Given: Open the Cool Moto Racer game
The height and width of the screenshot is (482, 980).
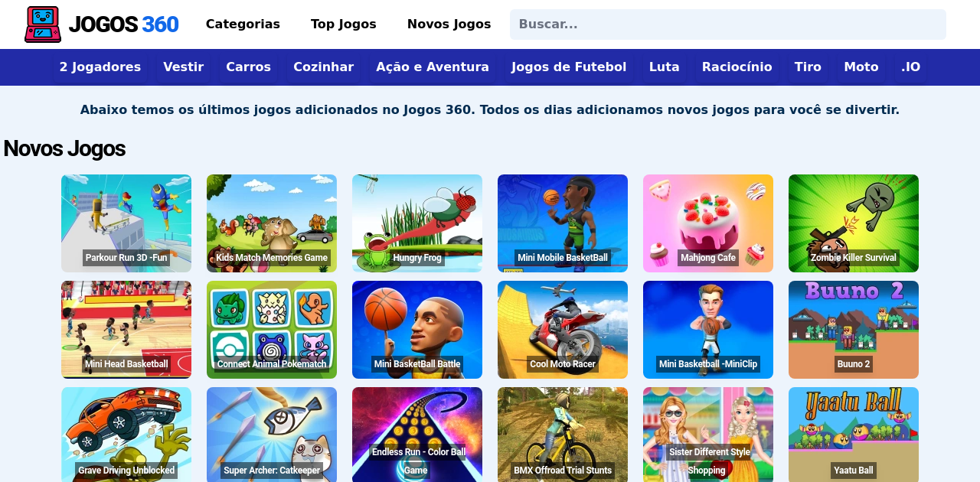Looking at the screenshot, I should 563,330.
